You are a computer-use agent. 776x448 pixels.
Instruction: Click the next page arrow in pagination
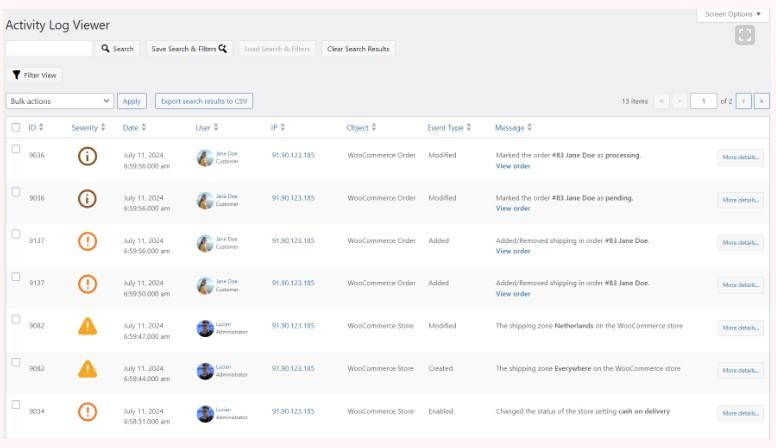coord(744,101)
